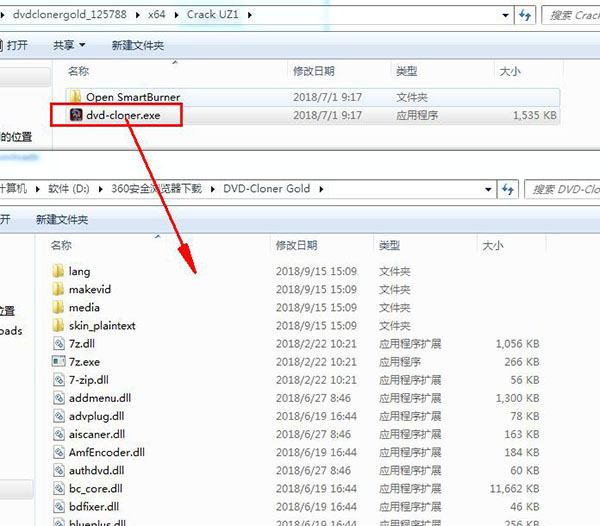Click 新建文件夹 in the bottom window toolbar
The width and height of the screenshot is (600, 526).
61,219
